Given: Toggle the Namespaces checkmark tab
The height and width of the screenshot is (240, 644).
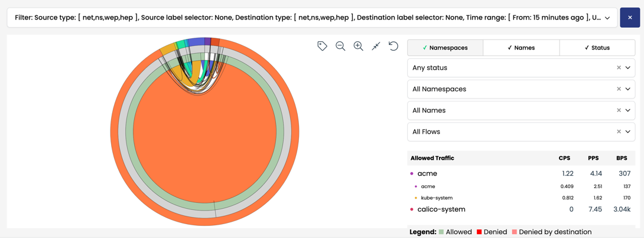Looking at the screenshot, I should 445,48.
